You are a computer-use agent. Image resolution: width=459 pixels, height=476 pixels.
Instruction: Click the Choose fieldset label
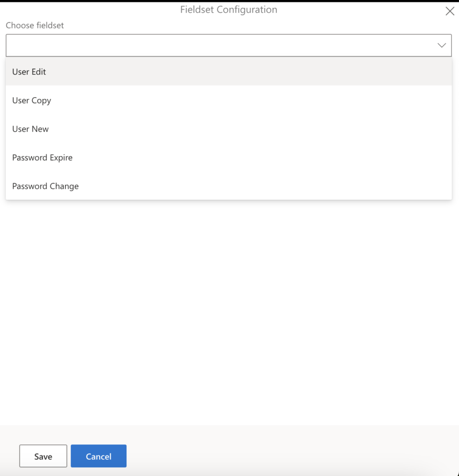coord(34,26)
